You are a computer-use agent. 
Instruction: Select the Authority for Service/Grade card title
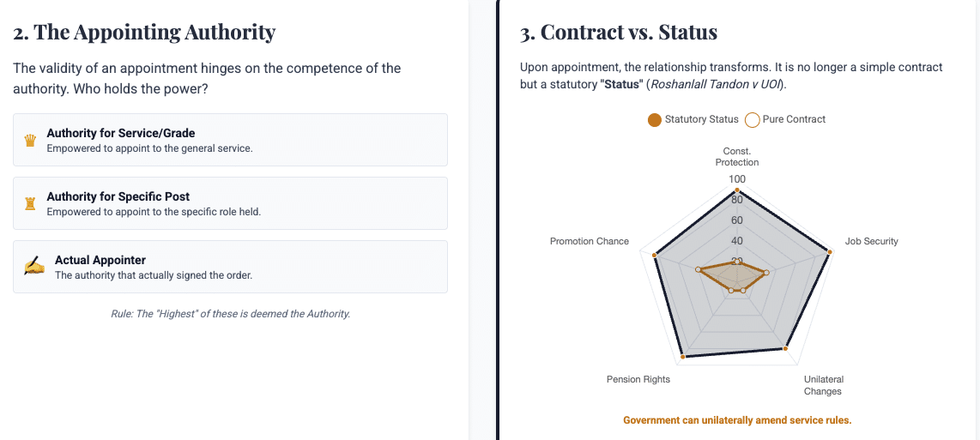(x=120, y=133)
